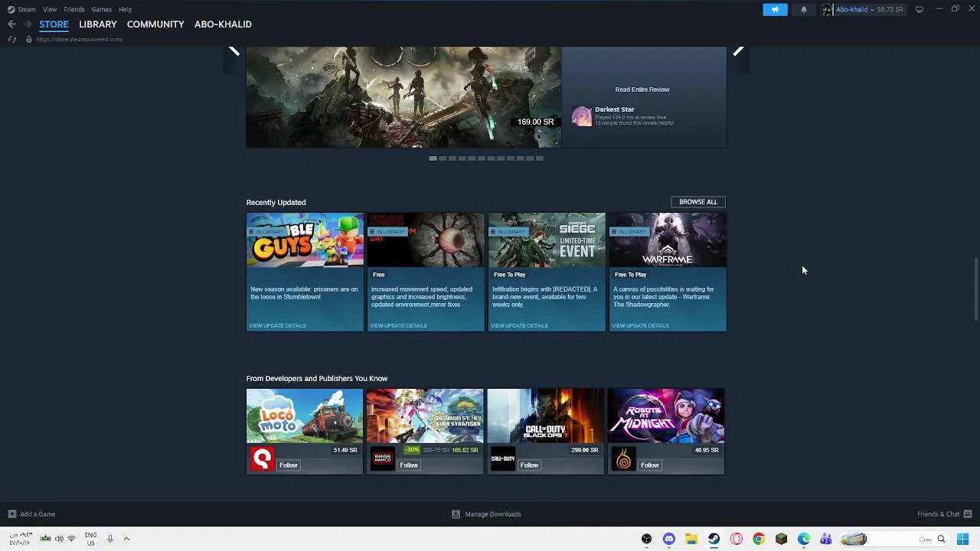Click Read Entire Review link
Image resolution: width=980 pixels, height=551 pixels.
pyautogui.click(x=642, y=90)
